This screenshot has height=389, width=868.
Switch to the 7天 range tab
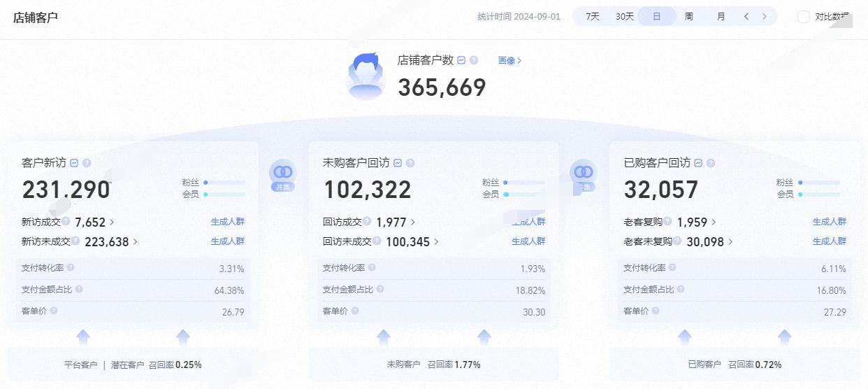click(x=593, y=16)
